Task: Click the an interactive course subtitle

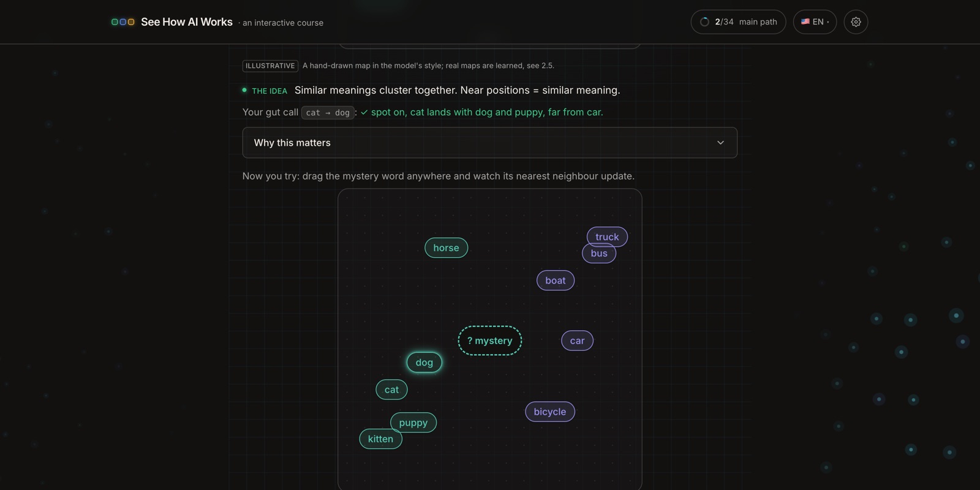Action: pyautogui.click(x=283, y=23)
